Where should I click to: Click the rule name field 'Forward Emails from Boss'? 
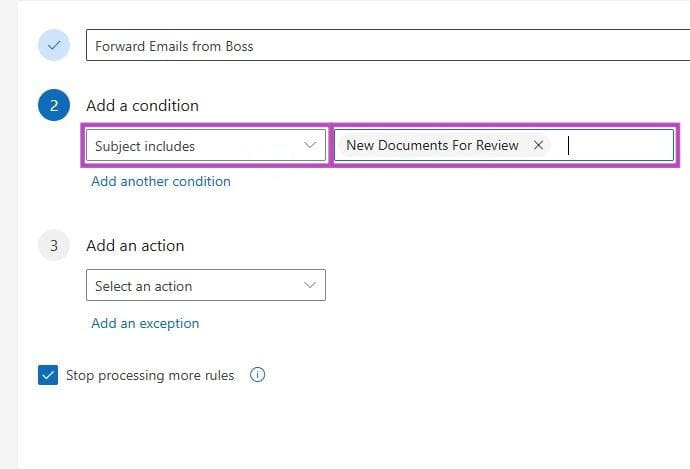point(388,45)
